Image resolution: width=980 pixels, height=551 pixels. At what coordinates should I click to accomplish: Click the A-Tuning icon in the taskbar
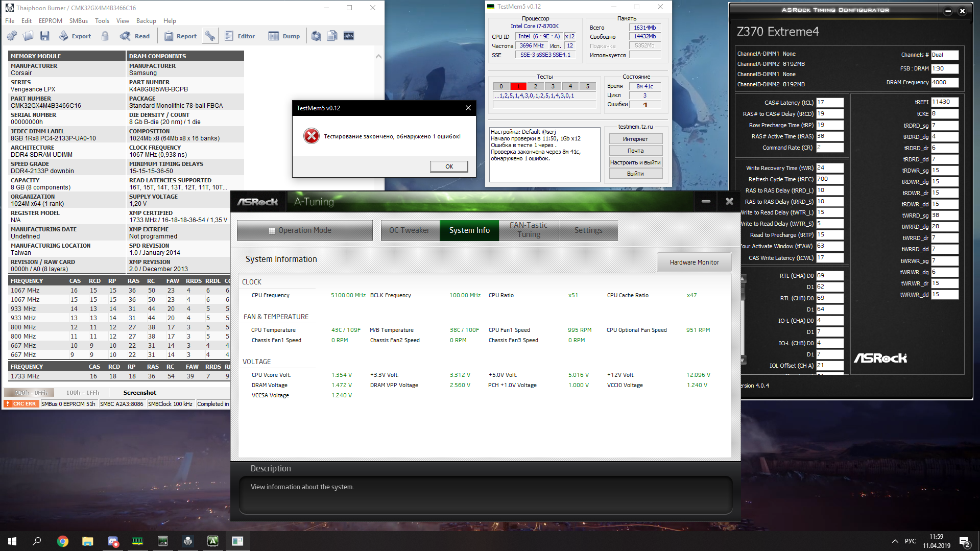(213, 541)
